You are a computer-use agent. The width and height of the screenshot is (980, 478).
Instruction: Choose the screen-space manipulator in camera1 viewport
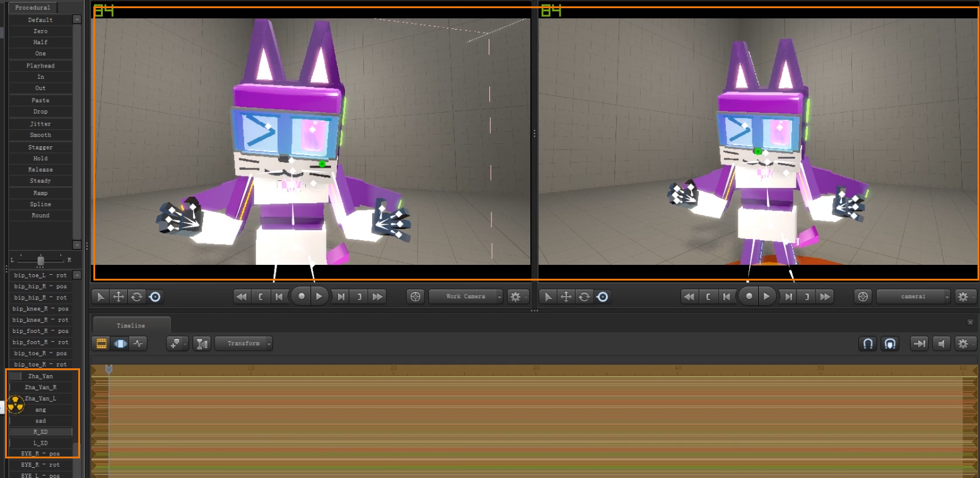pos(603,296)
